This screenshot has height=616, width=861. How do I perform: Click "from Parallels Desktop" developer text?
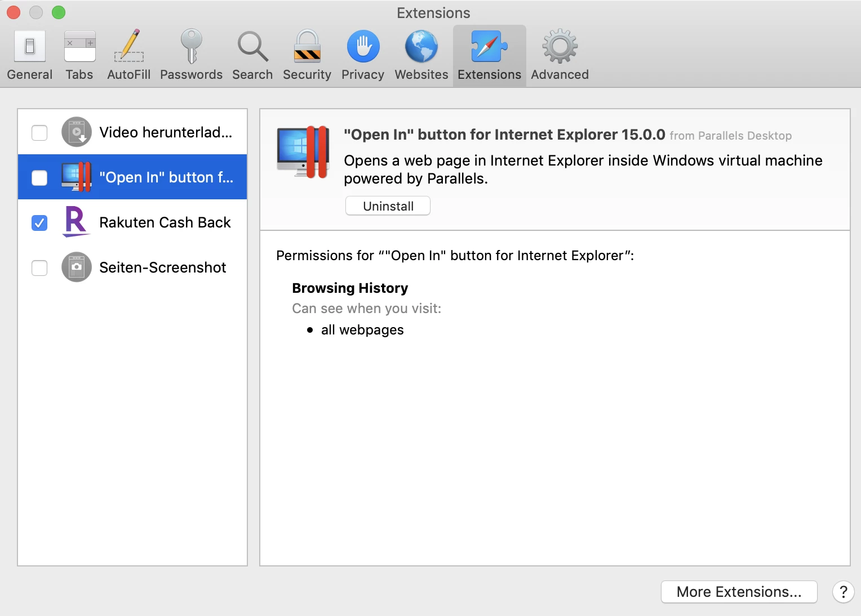tap(731, 136)
